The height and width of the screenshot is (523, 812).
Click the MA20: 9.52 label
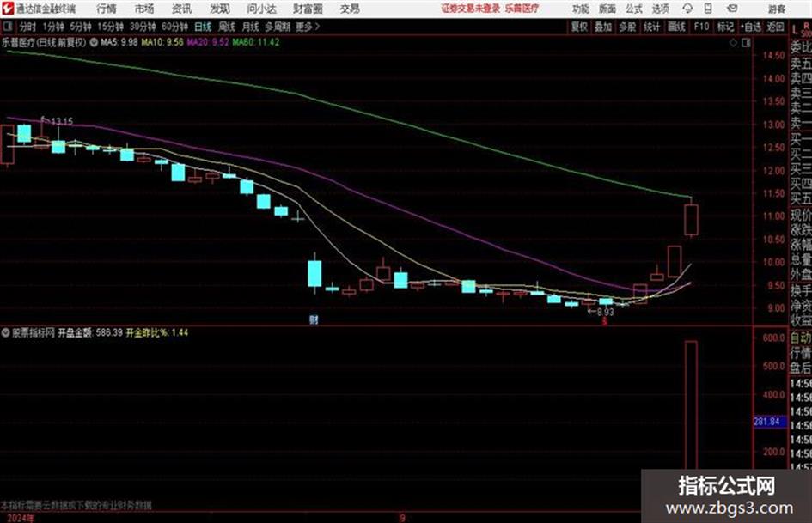coord(208,42)
